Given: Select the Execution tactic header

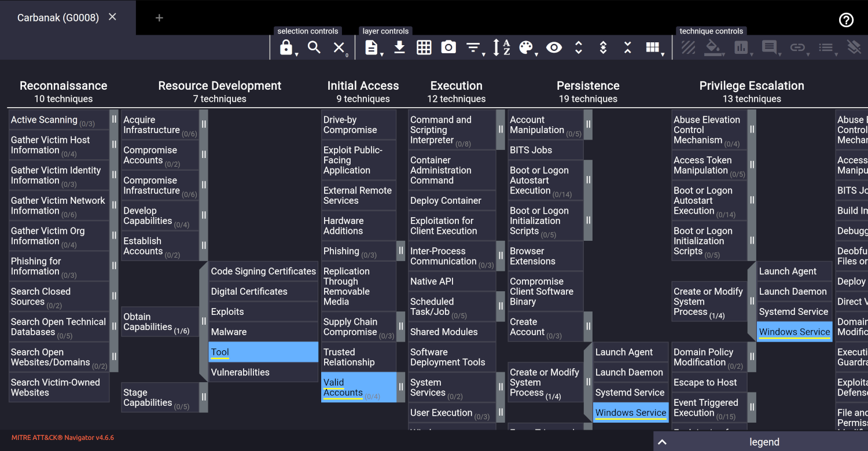Looking at the screenshot, I should tap(457, 86).
